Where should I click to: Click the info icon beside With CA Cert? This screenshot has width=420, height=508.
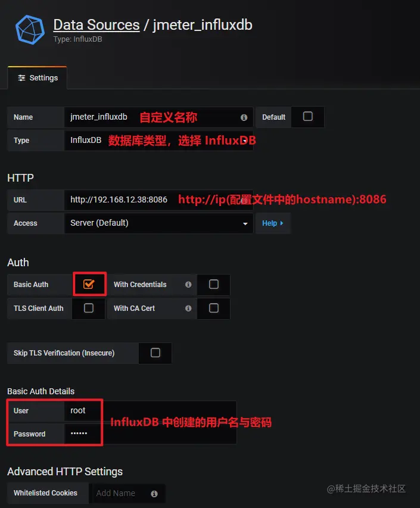pyautogui.click(x=188, y=308)
